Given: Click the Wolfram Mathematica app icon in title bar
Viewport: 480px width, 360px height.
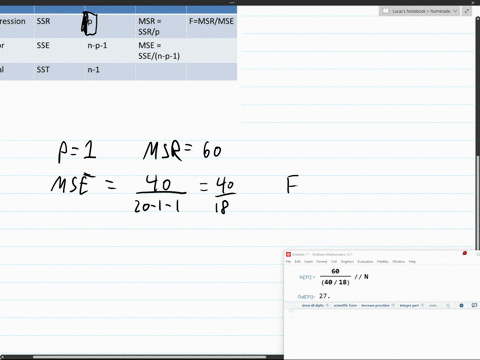Looking at the screenshot, I should (x=288, y=254).
